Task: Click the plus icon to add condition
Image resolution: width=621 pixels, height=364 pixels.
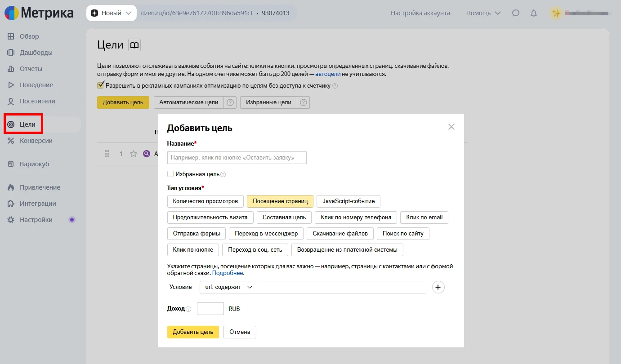Action: (438, 287)
